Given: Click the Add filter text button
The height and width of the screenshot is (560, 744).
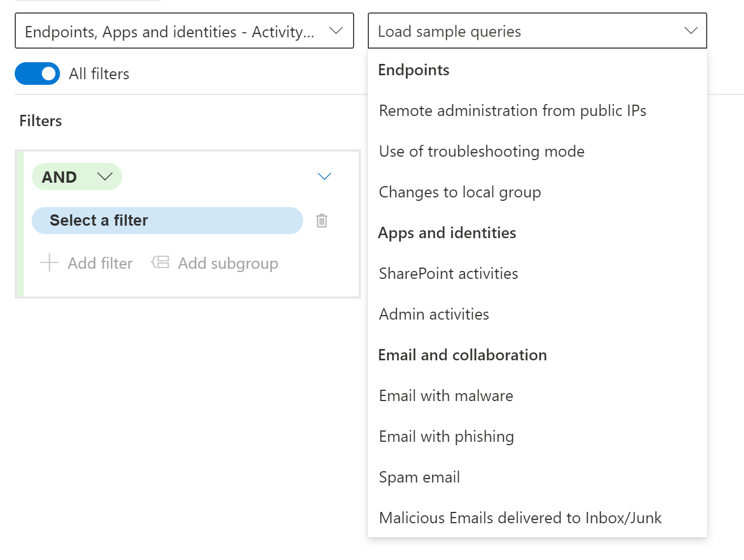Looking at the screenshot, I should (100, 264).
